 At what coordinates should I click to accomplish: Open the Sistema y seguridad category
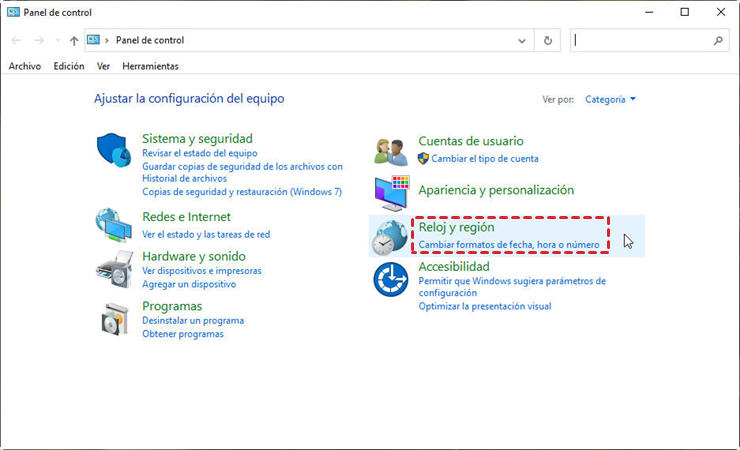tap(197, 139)
